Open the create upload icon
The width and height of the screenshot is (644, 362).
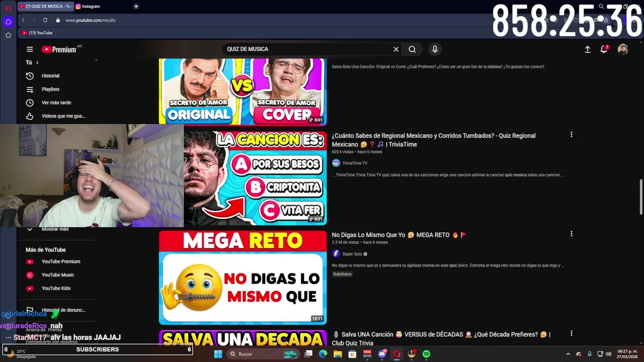587,49
